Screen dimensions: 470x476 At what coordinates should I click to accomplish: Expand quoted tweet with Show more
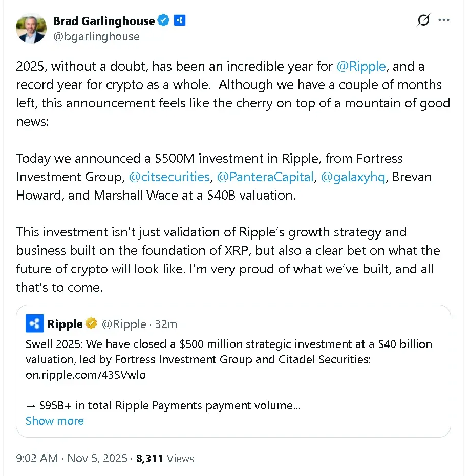(54, 421)
